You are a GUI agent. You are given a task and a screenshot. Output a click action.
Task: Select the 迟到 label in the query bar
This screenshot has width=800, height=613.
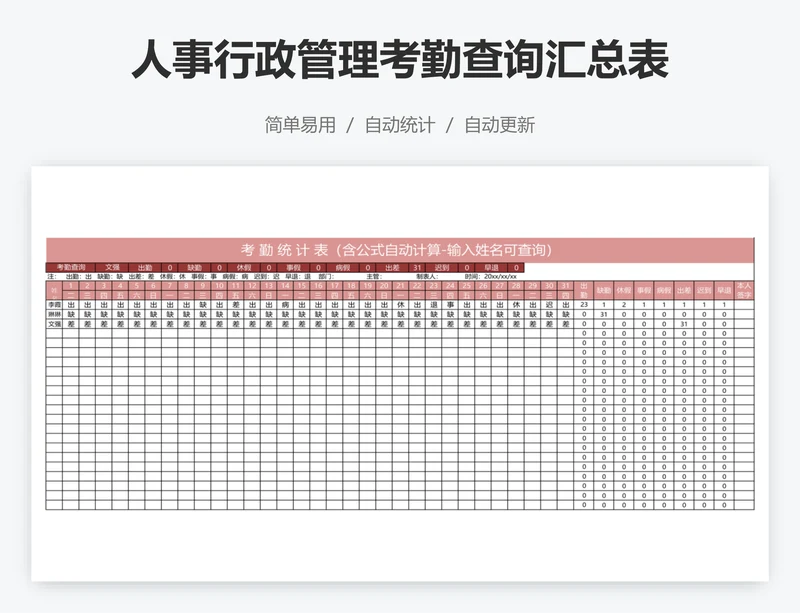[x=442, y=267]
